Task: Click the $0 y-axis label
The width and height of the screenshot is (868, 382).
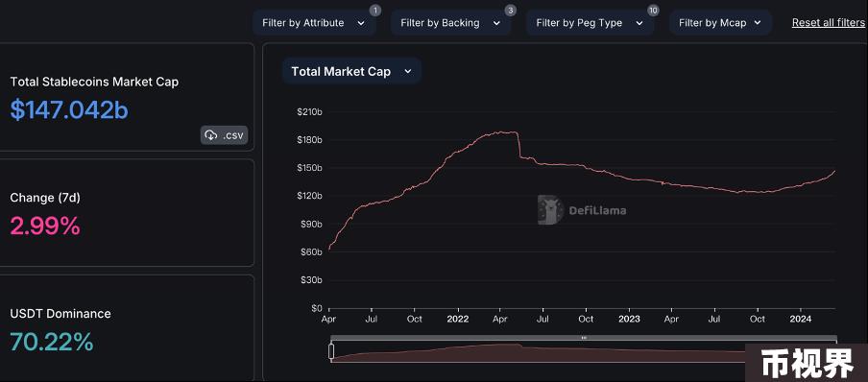Action: pos(317,308)
